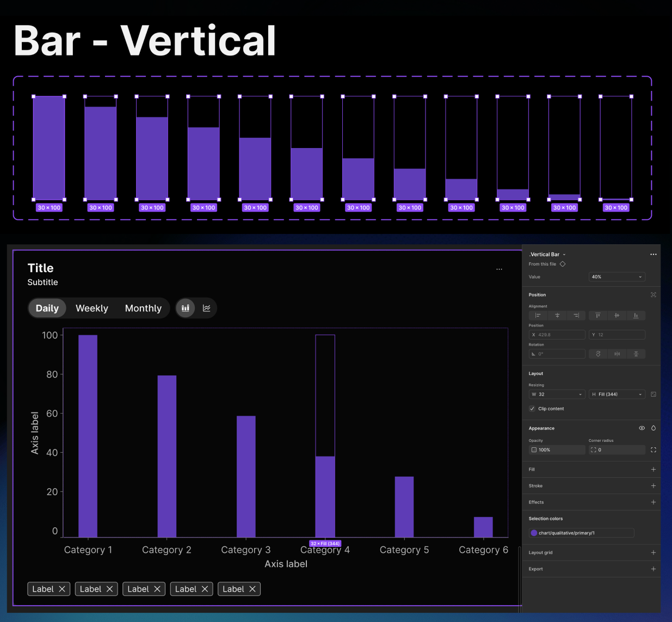The image size is (672, 622).
Task: Hide appearance with the eye toggle
Action: [x=642, y=428]
